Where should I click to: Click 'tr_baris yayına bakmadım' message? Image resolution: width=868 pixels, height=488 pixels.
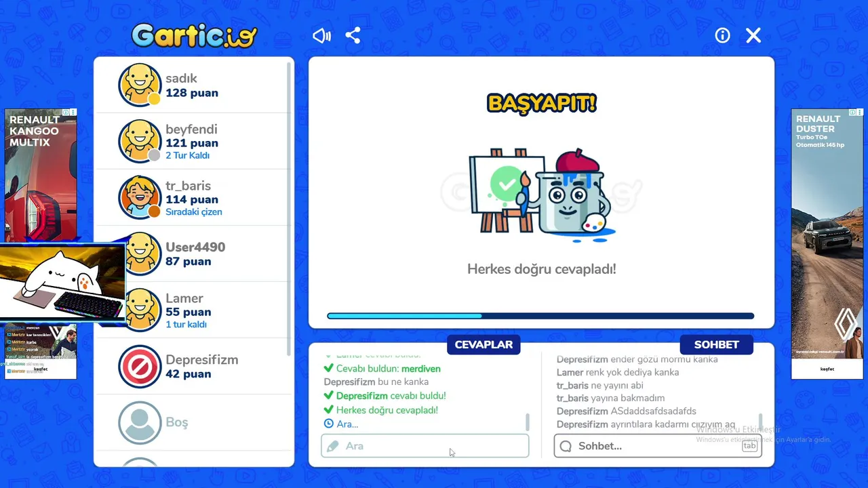tap(611, 398)
